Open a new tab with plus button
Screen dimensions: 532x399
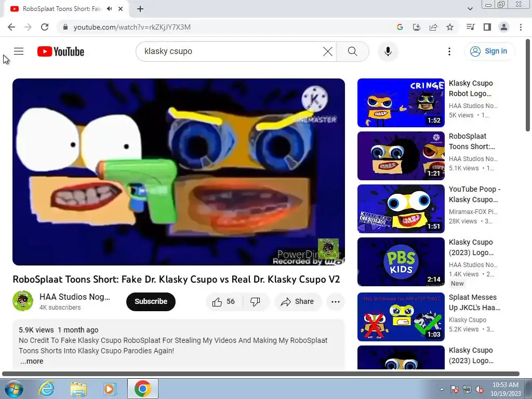(140, 9)
